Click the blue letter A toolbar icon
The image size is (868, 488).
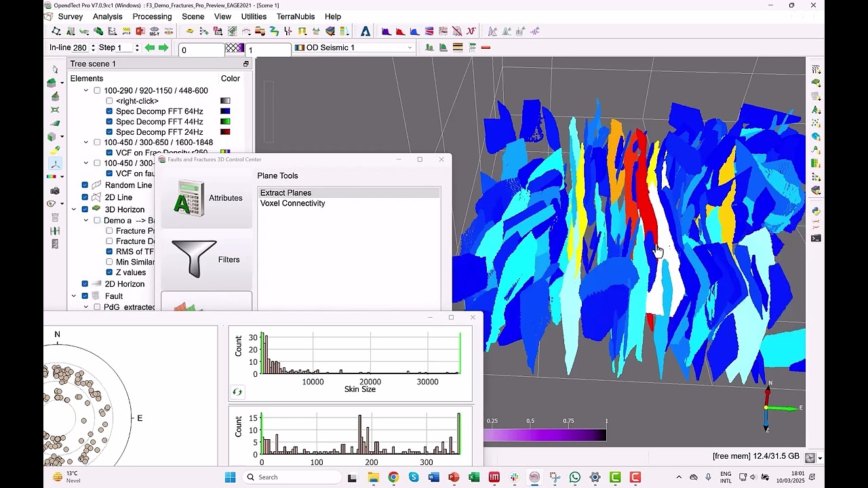pyautogui.click(x=365, y=31)
